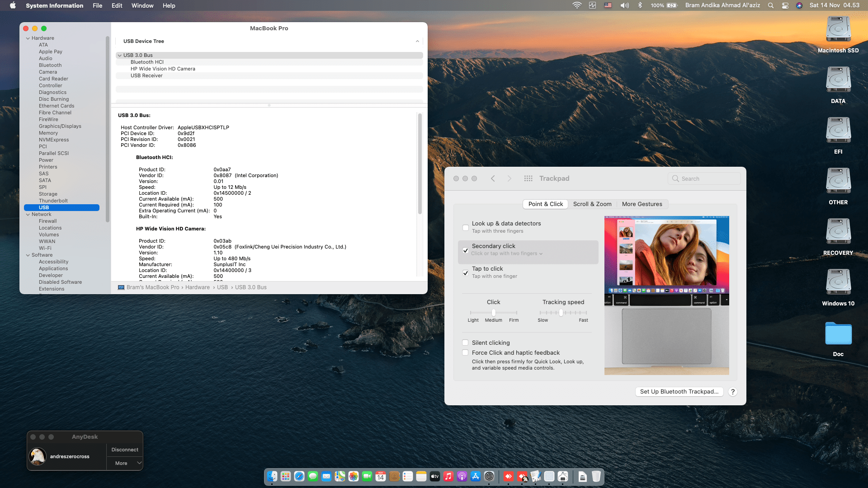Open Safari from the Dock
This screenshot has height=488, width=868.
pos(299,476)
